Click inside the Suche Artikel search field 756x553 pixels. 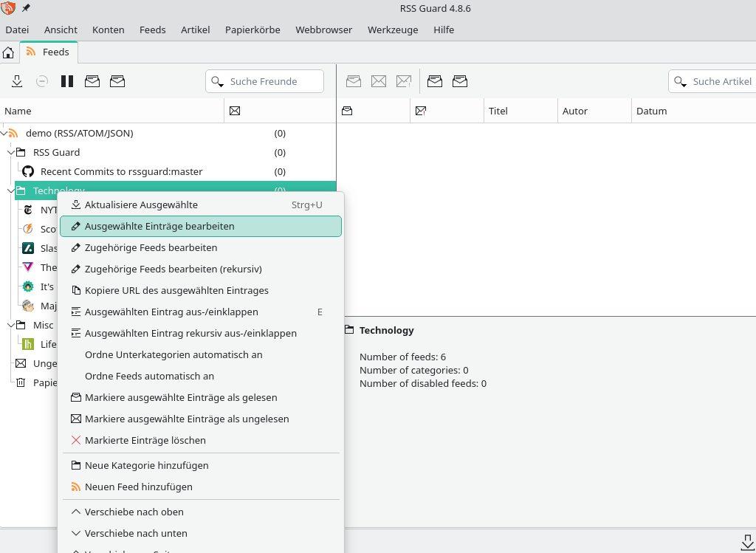point(722,81)
